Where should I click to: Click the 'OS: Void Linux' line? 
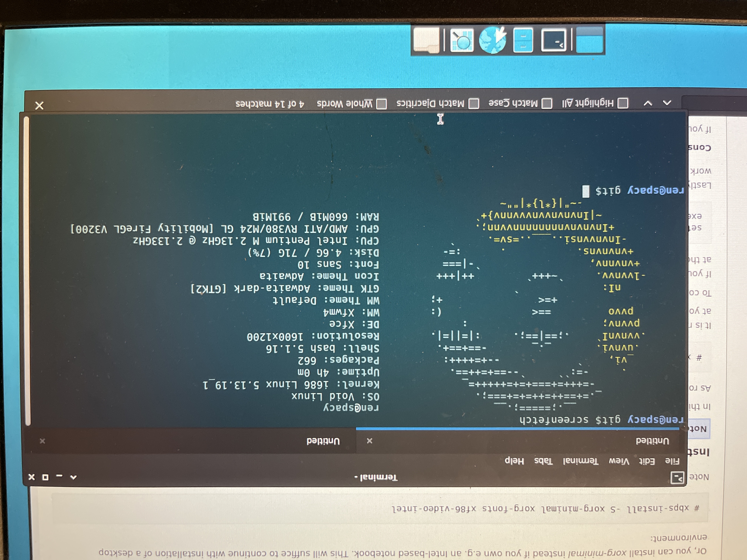335,396
